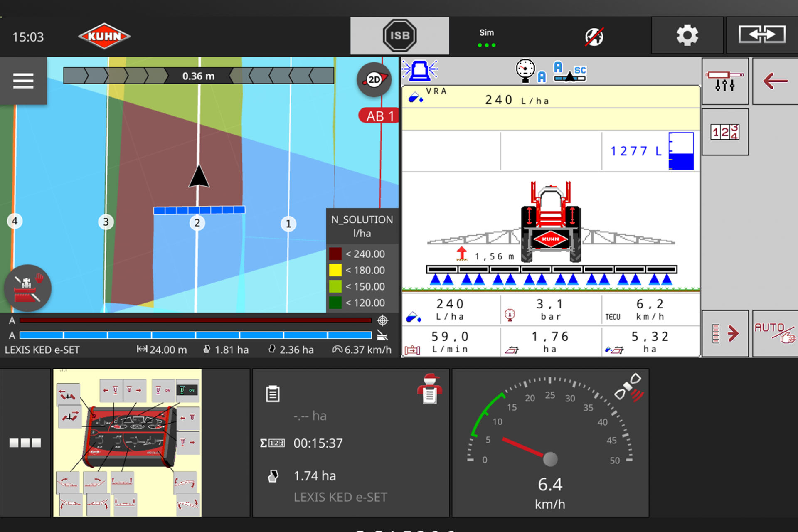Click the task clipboard icon
The width and height of the screenshot is (798, 532).
[273, 394]
